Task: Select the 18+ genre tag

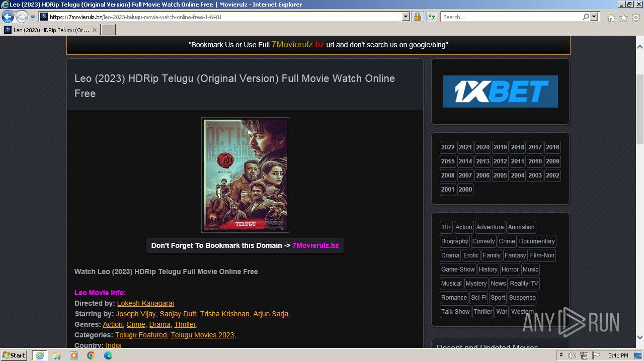Action: pos(446,227)
